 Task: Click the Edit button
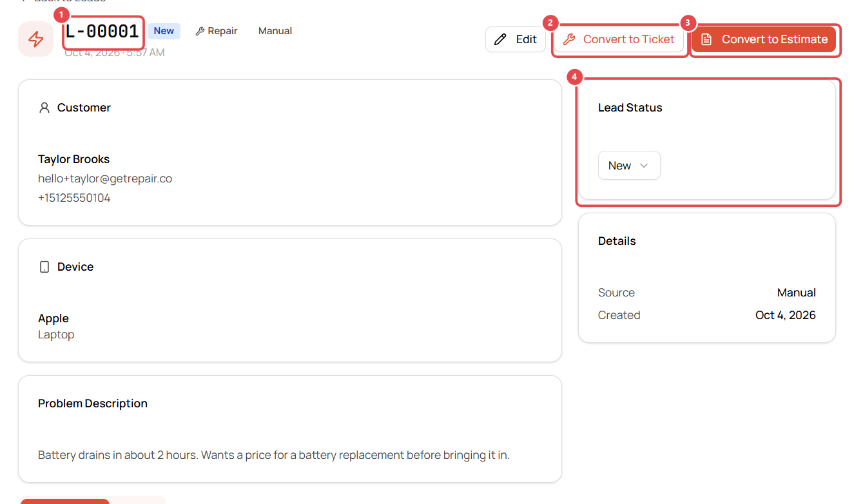point(516,39)
